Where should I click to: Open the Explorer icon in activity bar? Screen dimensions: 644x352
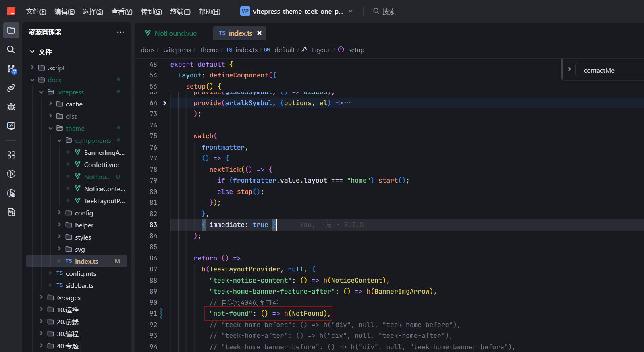coord(11,30)
